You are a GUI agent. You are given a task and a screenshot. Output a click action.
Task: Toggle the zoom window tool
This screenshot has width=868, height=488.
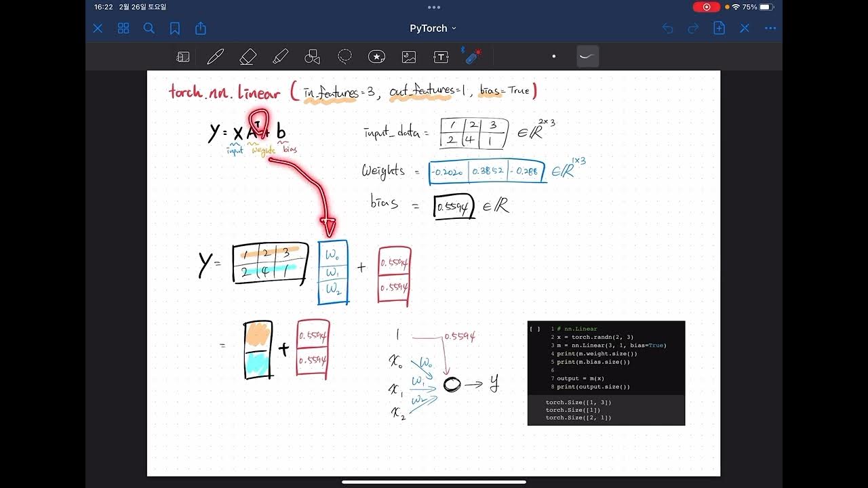[183, 57]
